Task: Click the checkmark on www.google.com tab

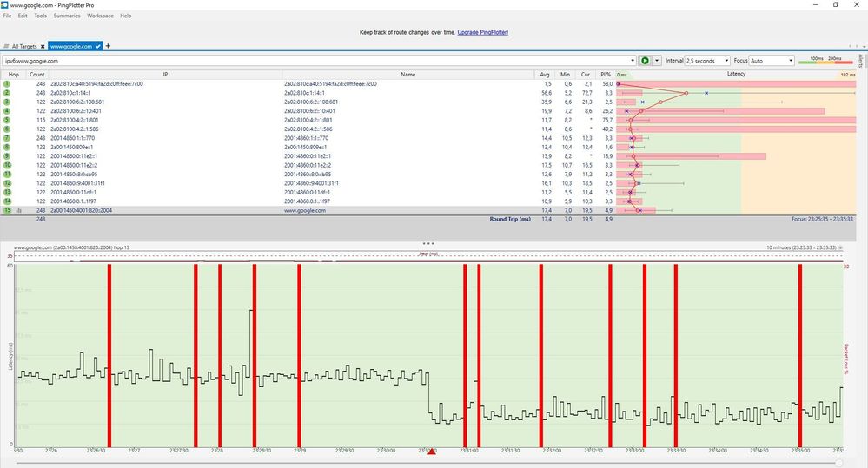Action: [x=98, y=45]
